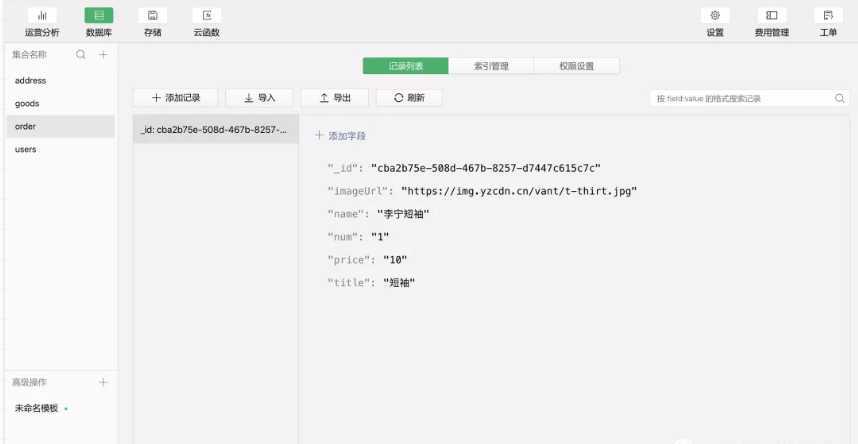Click the 导出 export button
Screen dimensions: 858x444
(x=335, y=98)
